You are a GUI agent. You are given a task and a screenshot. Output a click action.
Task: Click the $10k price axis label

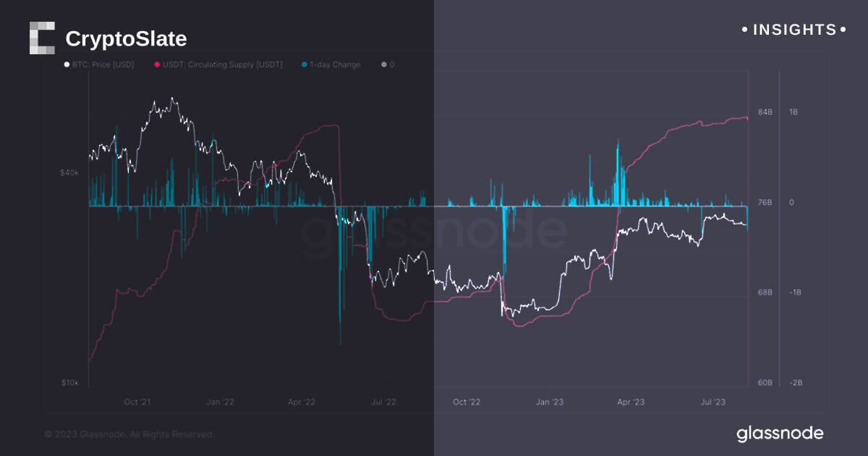(69, 382)
